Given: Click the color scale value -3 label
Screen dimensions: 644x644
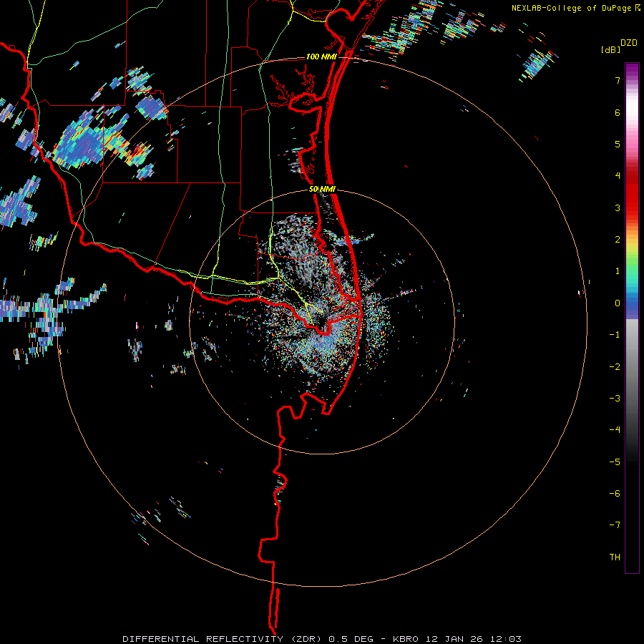Looking at the screenshot, I should pyautogui.click(x=615, y=399).
